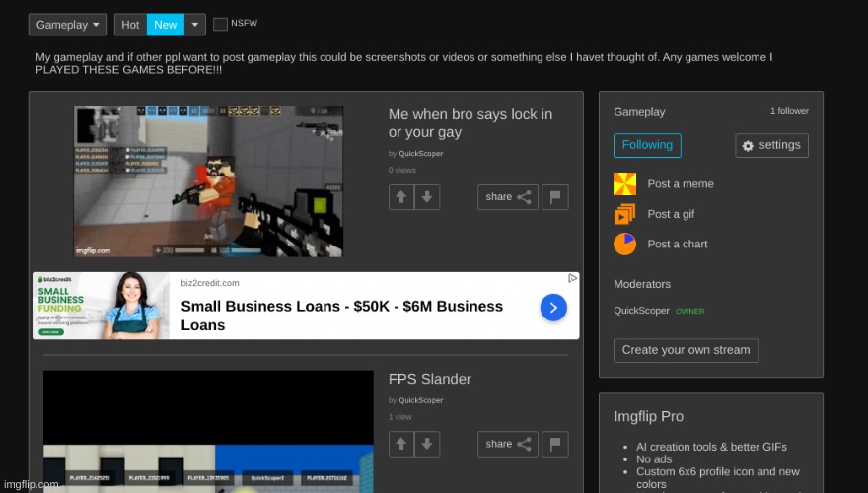Screen dimensions: 868x493
Task: Open Small Business Loans ad headline
Action: click(x=342, y=316)
